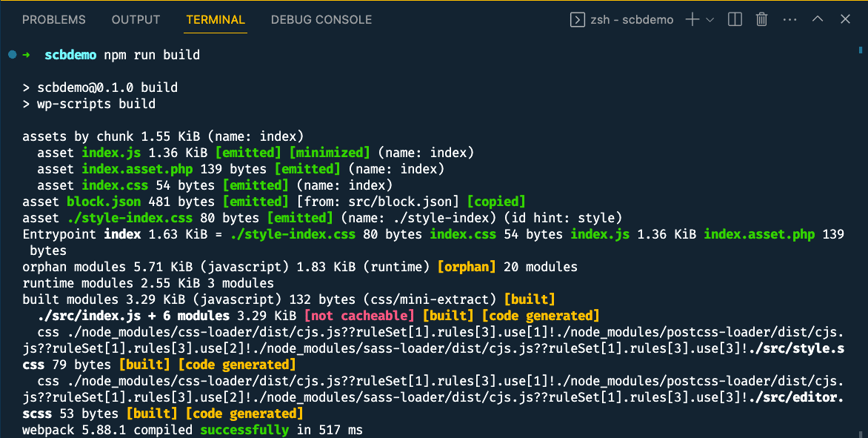Screen dimensions: 868x438
Task: Kill the terminal with the trash icon
Action: click(x=761, y=19)
